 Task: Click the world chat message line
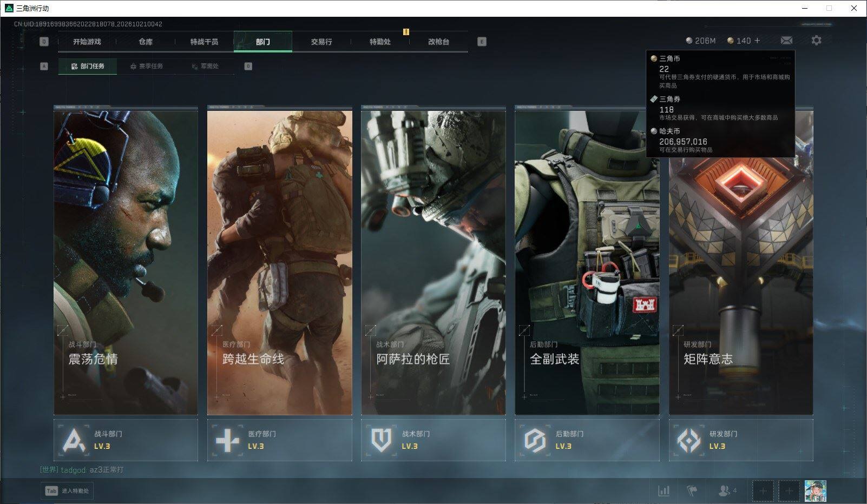[x=82, y=470]
